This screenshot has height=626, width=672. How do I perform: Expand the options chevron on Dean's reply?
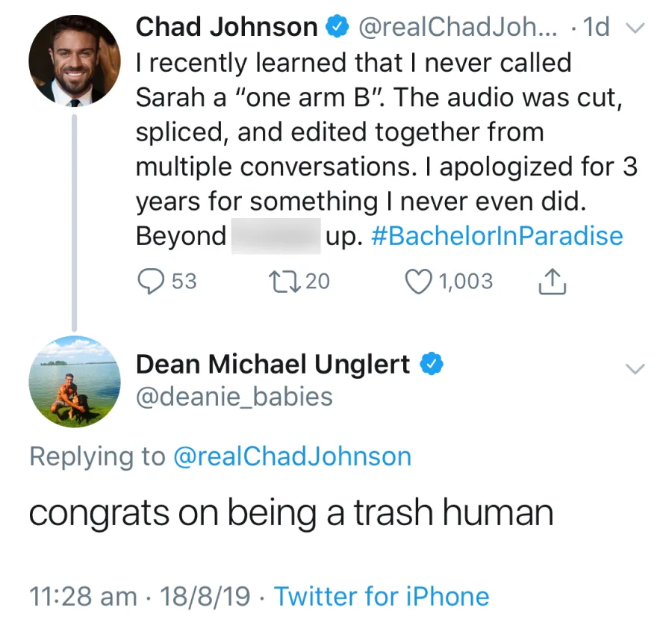635,368
